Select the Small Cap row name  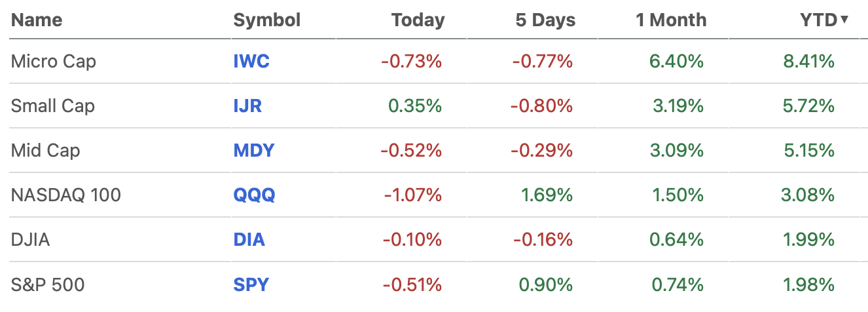tap(53, 106)
